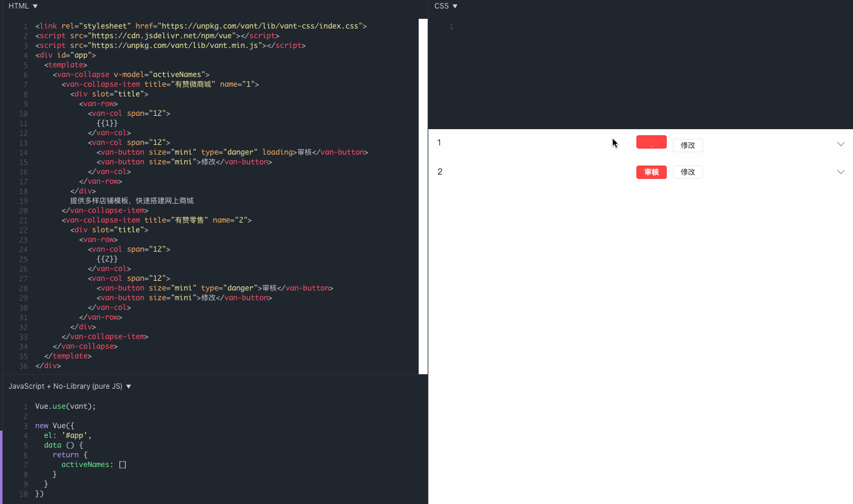Screen dimensions: 853x504
Task: Click the new Vue({ line in JavaScript
Action: [55, 425]
